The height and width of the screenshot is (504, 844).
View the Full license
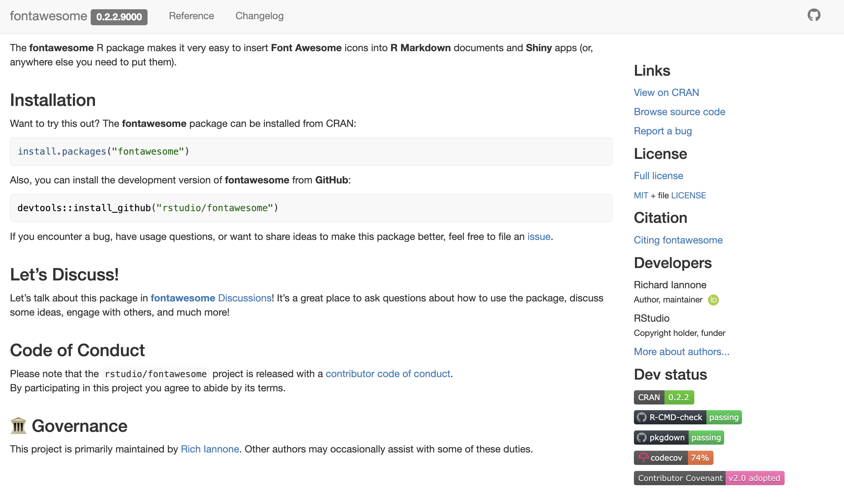(658, 176)
